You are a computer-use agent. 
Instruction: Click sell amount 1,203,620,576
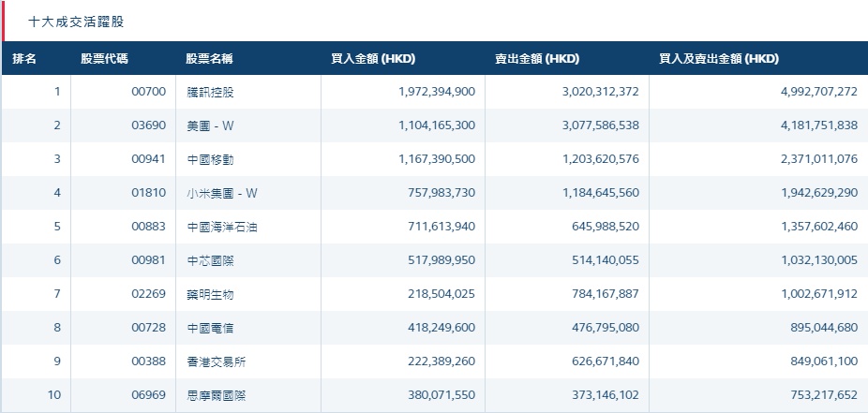tap(601, 159)
